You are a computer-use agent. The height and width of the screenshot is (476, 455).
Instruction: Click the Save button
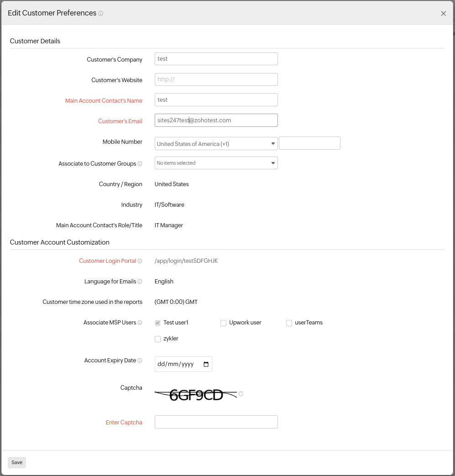tap(16, 462)
